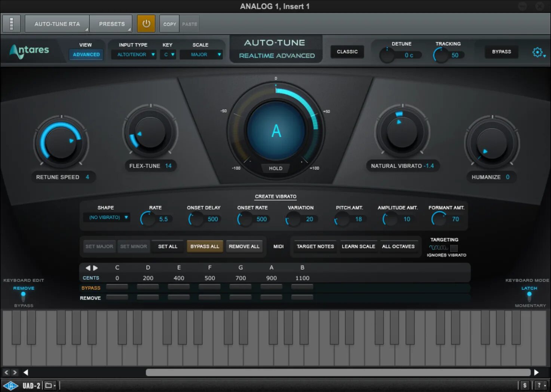This screenshot has height=392, width=551.
Task: Open the Key dropdown showing C
Action: click(x=168, y=55)
